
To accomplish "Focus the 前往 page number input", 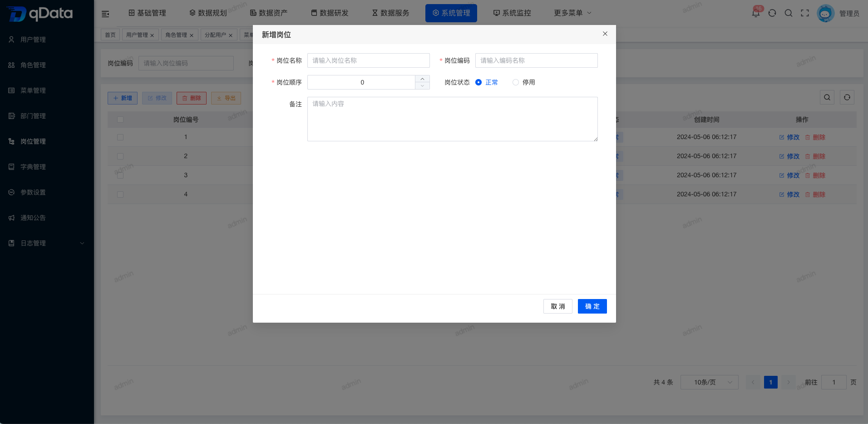I will click(x=834, y=382).
